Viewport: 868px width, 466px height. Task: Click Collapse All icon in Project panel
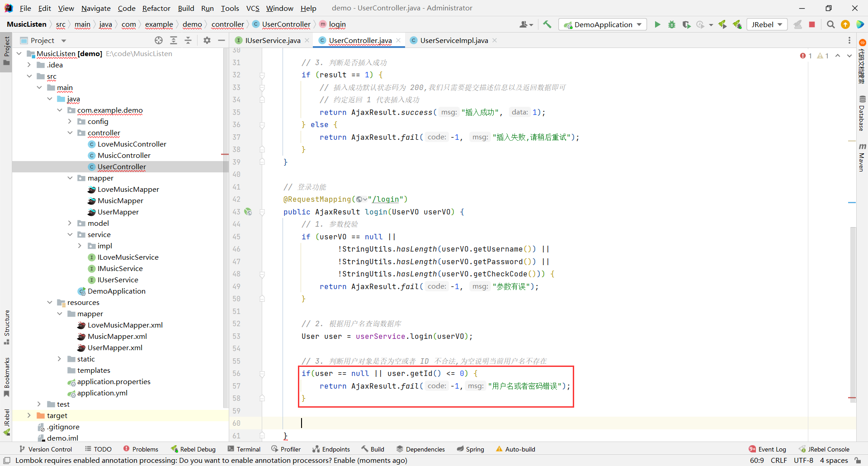pyautogui.click(x=188, y=40)
